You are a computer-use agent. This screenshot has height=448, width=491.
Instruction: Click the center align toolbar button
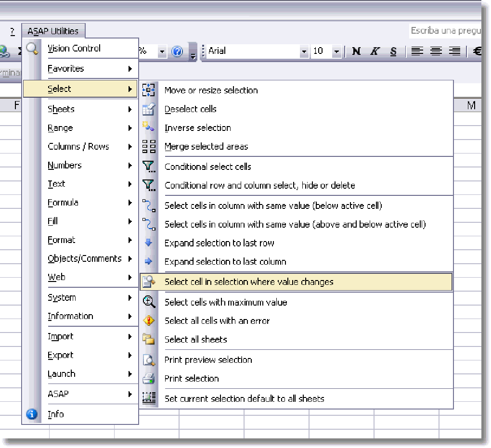coord(436,51)
